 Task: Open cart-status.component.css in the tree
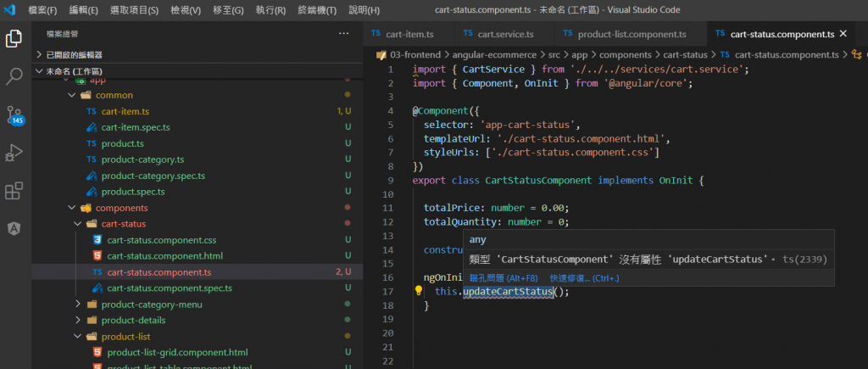(162, 240)
